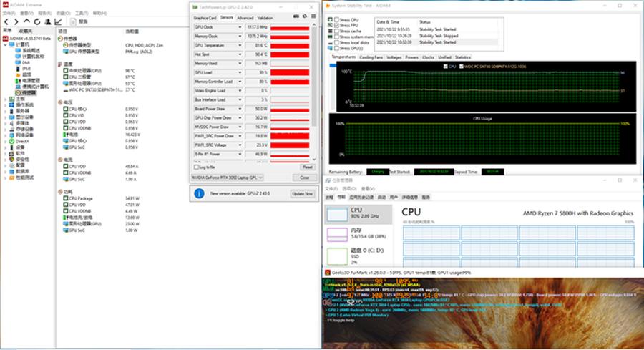Click FurMark title bar app icon
644x350 pixels.
tap(327, 273)
